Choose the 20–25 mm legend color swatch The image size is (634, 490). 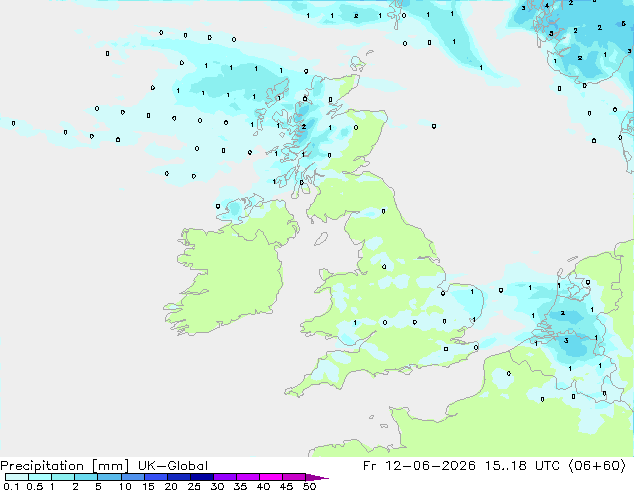178,477
